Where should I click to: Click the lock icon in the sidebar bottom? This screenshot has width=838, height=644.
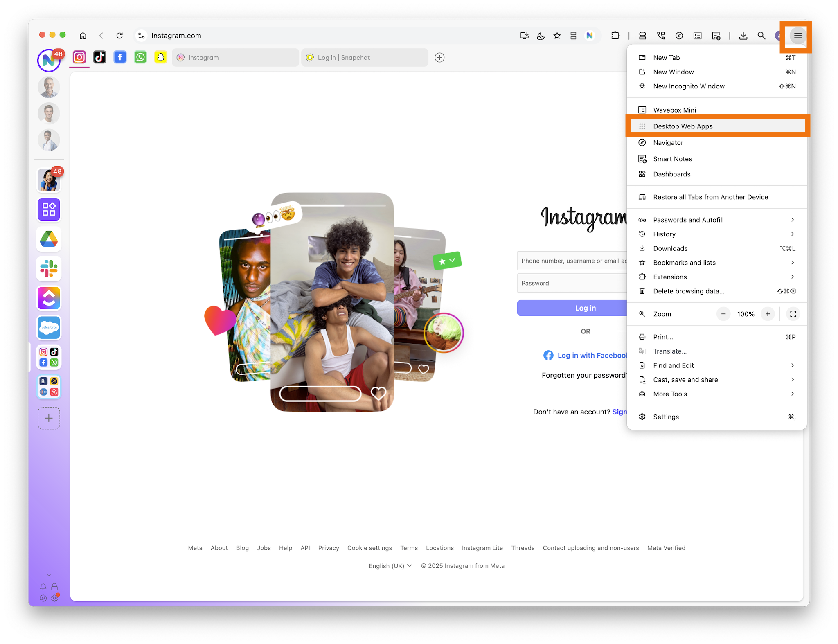pos(54,587)
